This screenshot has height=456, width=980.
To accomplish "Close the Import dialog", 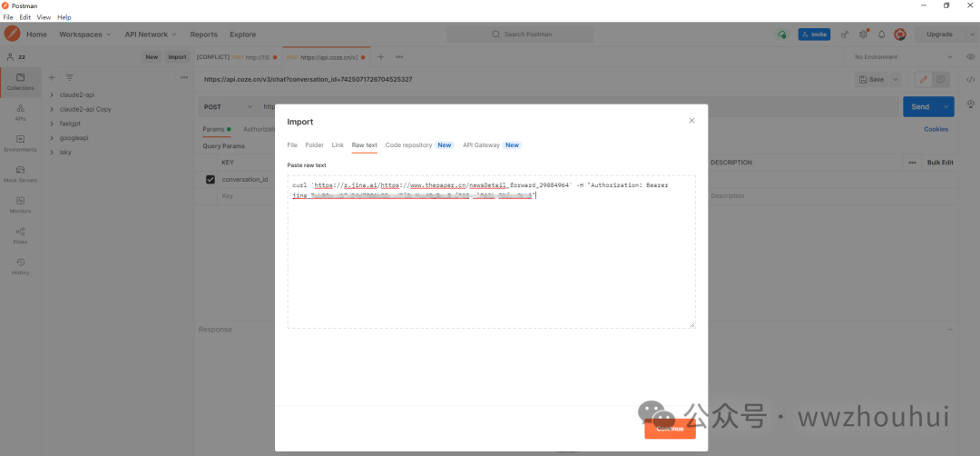I will 691,120.
